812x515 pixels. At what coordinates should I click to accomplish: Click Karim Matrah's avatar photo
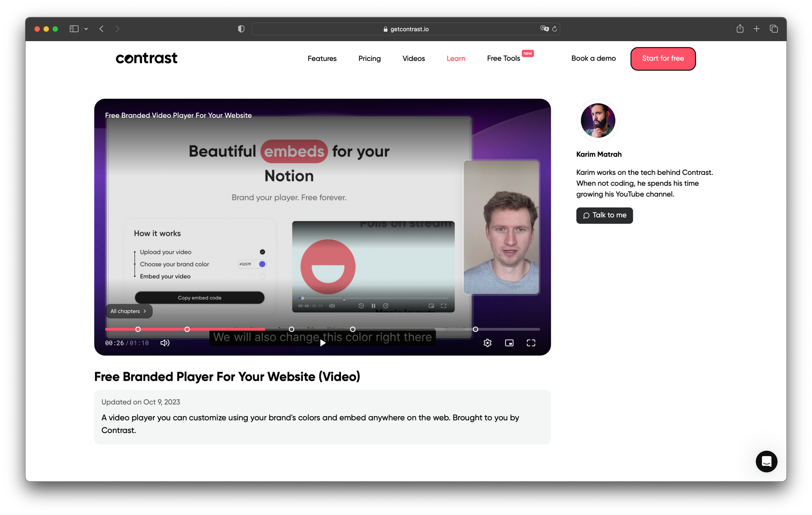pos(598,121)
